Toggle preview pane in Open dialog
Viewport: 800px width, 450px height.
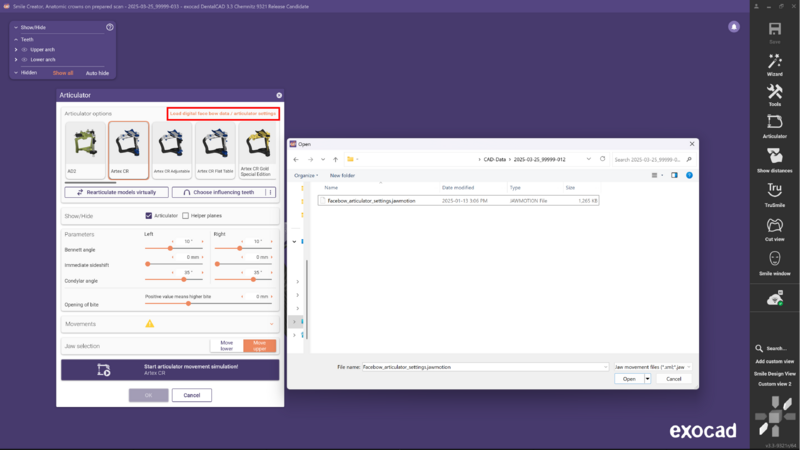pos(674,176)
